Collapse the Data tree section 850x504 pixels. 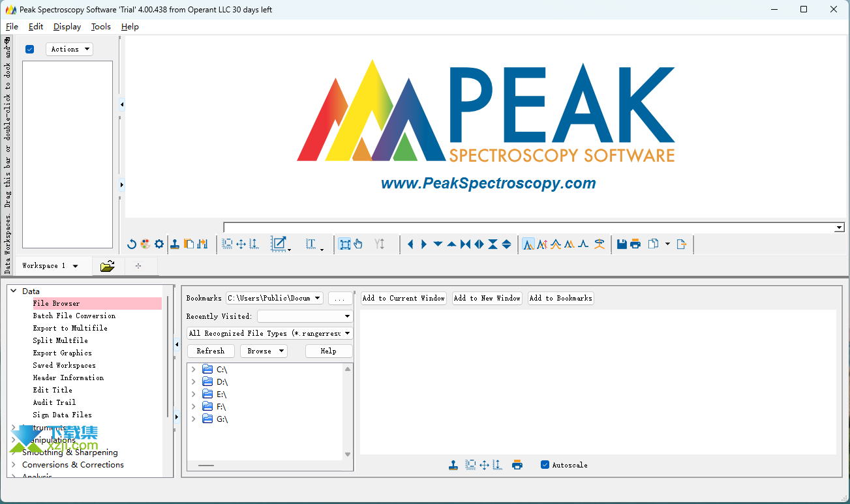pos(13,291)
